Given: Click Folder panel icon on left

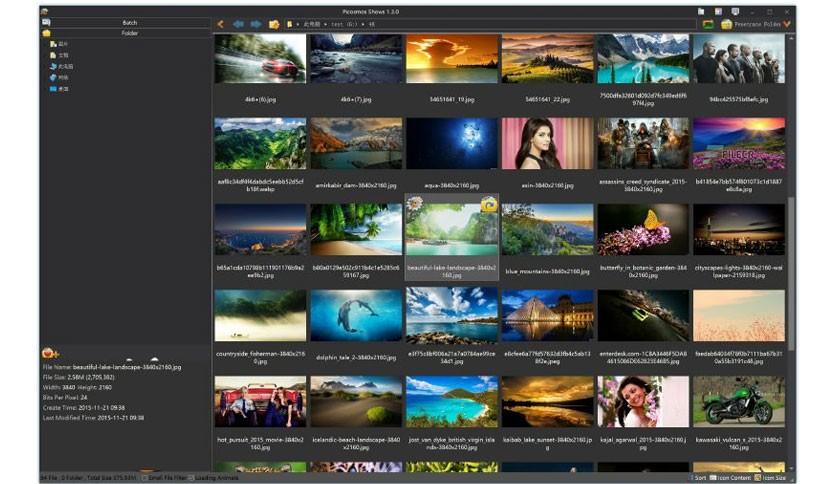Looking at the screenshot, I should (46, 33).
